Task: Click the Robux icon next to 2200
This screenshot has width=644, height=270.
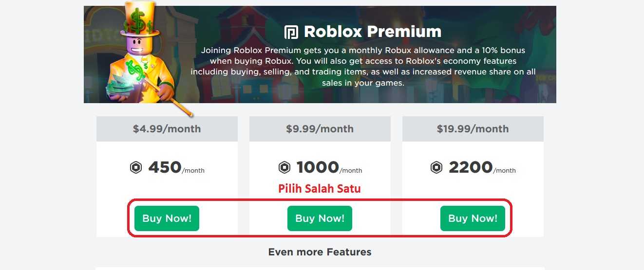Action: [x=436, y=168]
